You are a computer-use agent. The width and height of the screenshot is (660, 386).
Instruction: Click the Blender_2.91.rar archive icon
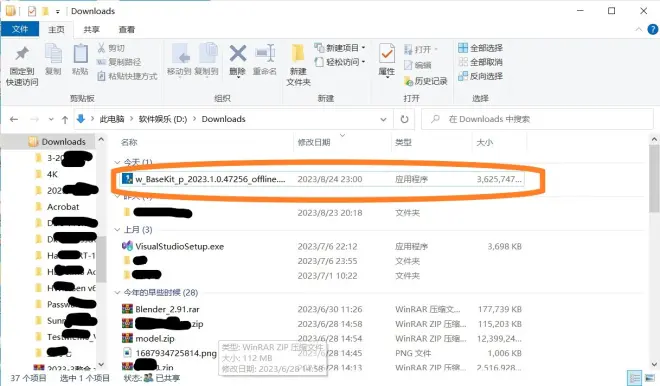click(127, 309)
